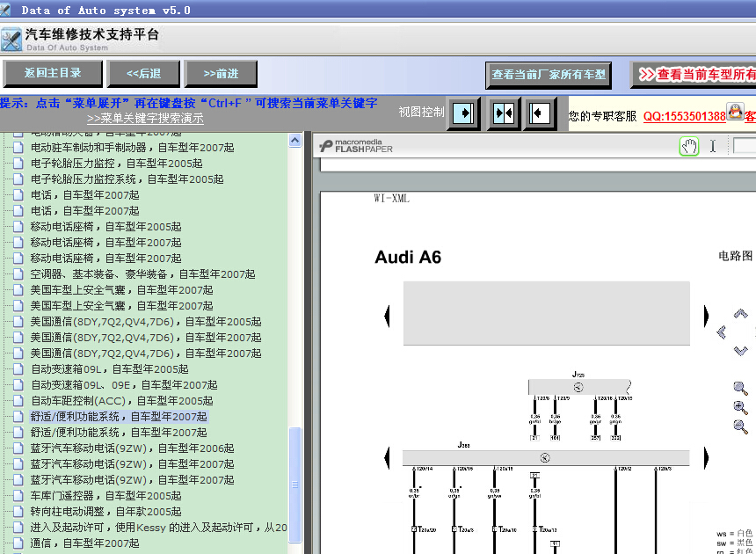
Task: Open 查看当前厂家所有车型 button
Action: (x=549, y=75)
